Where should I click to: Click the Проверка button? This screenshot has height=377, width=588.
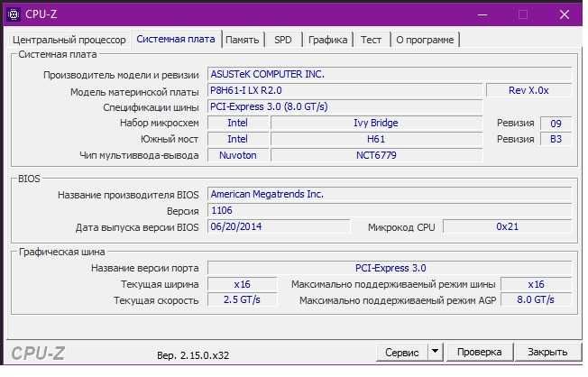(479, 353)
